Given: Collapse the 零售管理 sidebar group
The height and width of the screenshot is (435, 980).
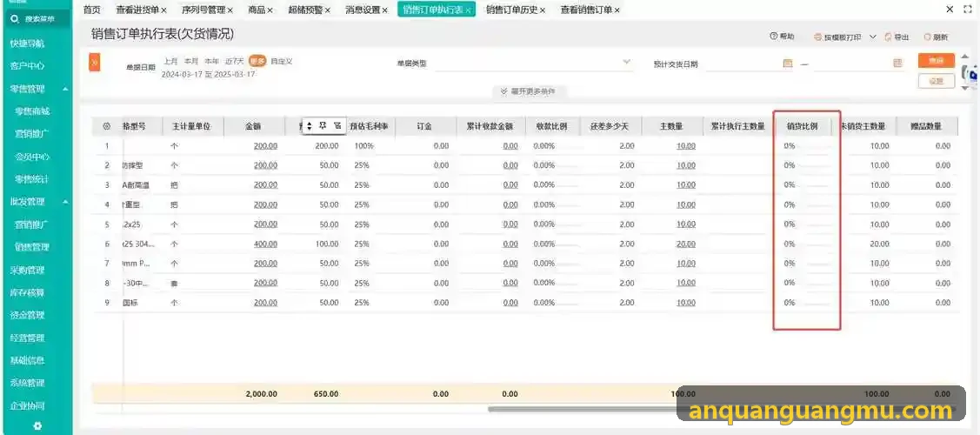Looking at the screenshot, I should pyautogui.click(x=65, y=90).
